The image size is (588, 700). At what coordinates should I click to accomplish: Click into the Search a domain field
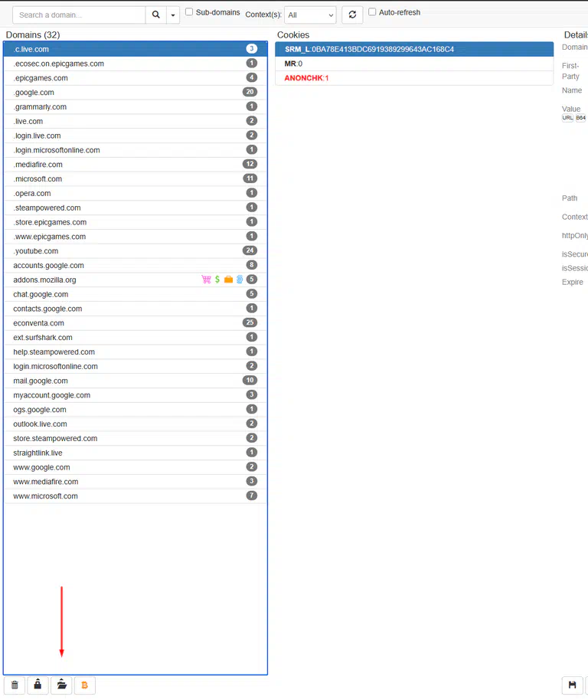80,15
